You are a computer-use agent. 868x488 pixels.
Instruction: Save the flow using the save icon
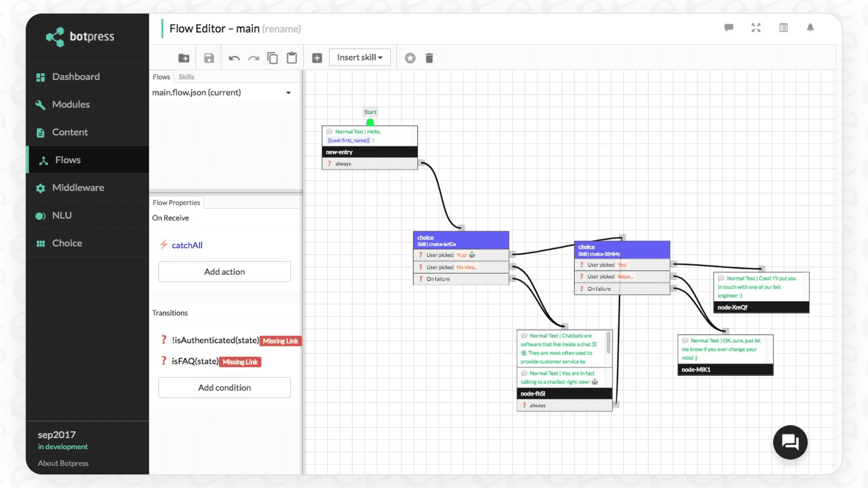coord(209,57)
